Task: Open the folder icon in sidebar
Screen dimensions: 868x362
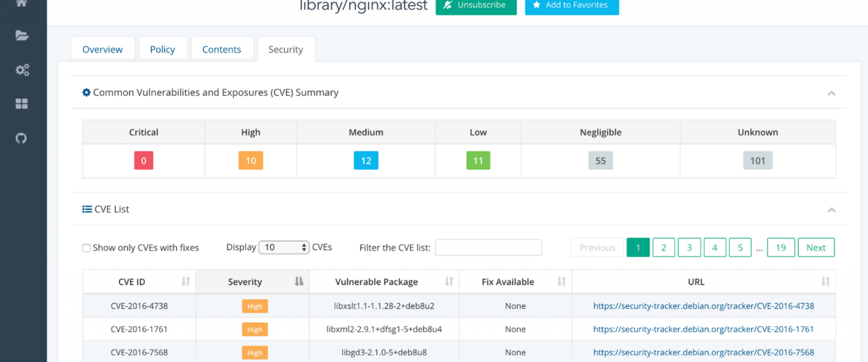Action: pyautogui.click(x=22, y=35)
